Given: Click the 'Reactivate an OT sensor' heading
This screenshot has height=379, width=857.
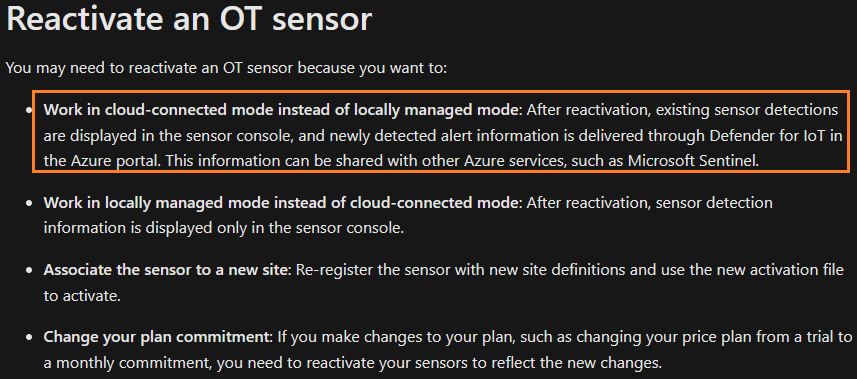Looking at the screenshot, I should click(189, 19).
